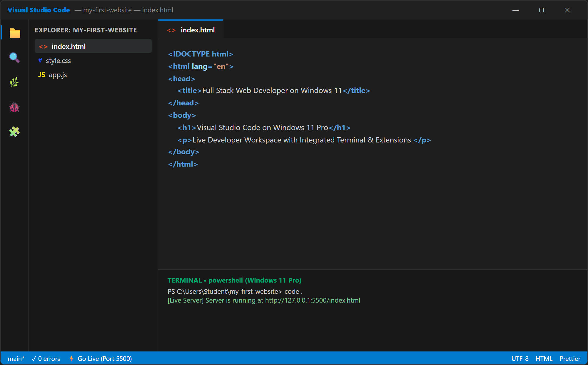Image resolution: width=588 pixels, height=365 pixels.
Task: Click the TERMINAL powershell panel header
Action: (x=235, y=280)
